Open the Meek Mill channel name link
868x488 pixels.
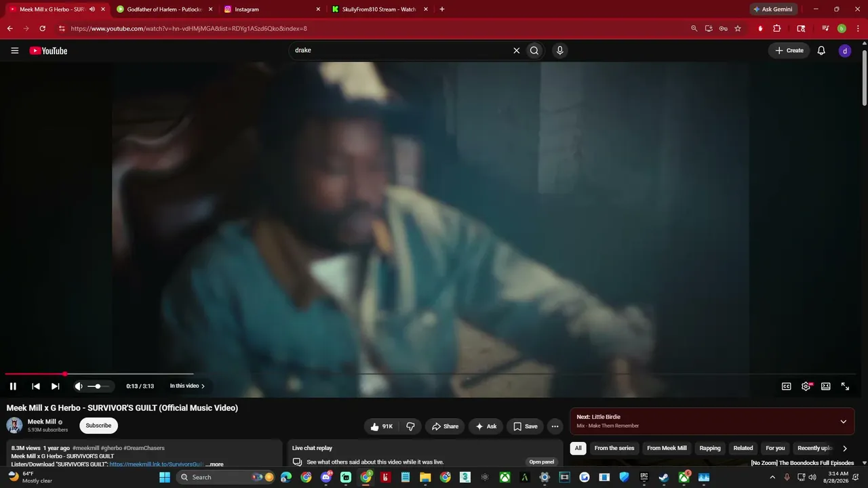click(x=42, y=422)
